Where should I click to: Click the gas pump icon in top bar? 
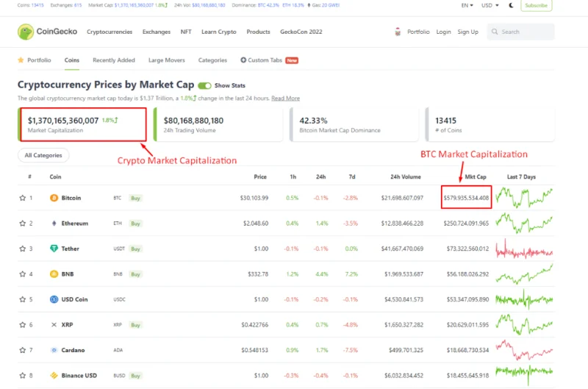(x=309, y=5)
